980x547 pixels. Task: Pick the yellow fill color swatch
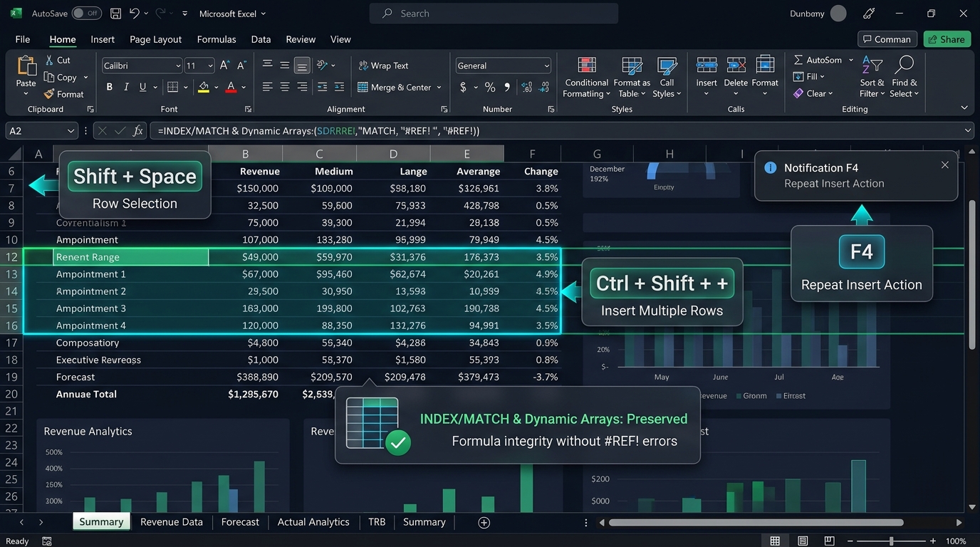coord(204,87)
